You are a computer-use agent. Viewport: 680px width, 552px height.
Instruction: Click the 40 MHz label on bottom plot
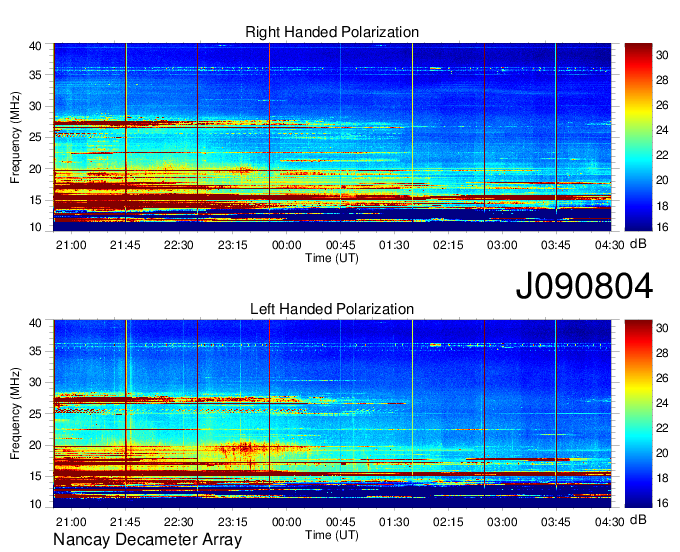[35, 323]
